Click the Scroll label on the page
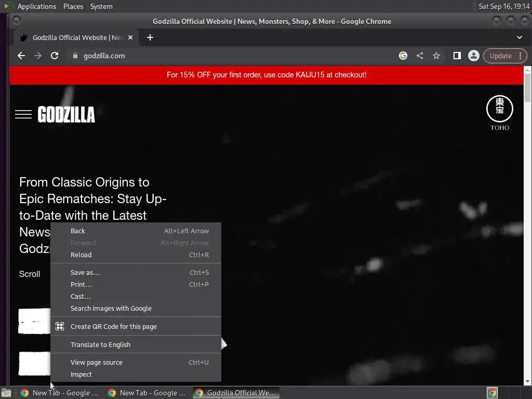Screen dimensions: 532x399 [30, 274]
